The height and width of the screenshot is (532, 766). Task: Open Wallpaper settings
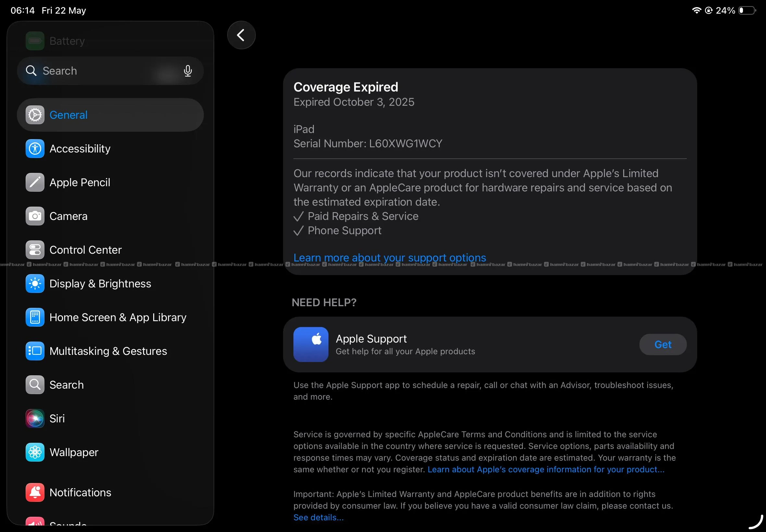click(x=110, y=452)
